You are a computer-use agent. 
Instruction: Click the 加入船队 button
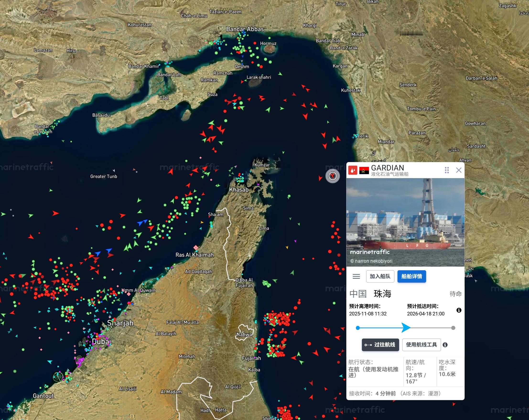380,276
